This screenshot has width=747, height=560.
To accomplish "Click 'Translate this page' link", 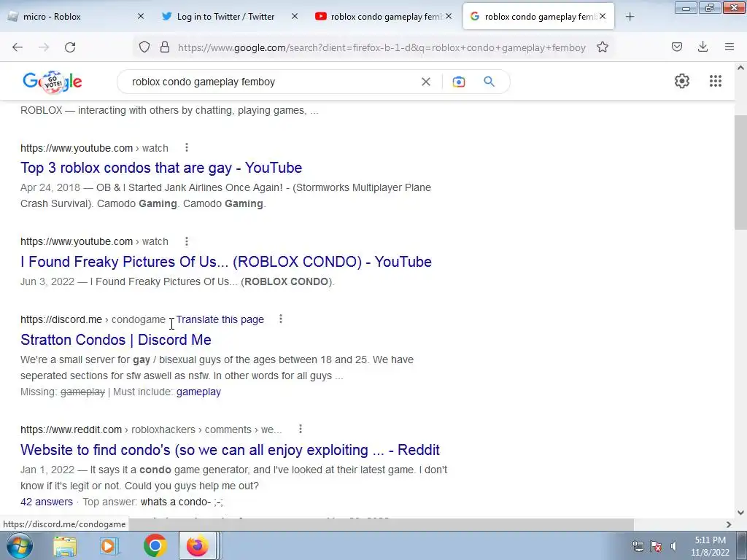I will (x=220, y=319).
